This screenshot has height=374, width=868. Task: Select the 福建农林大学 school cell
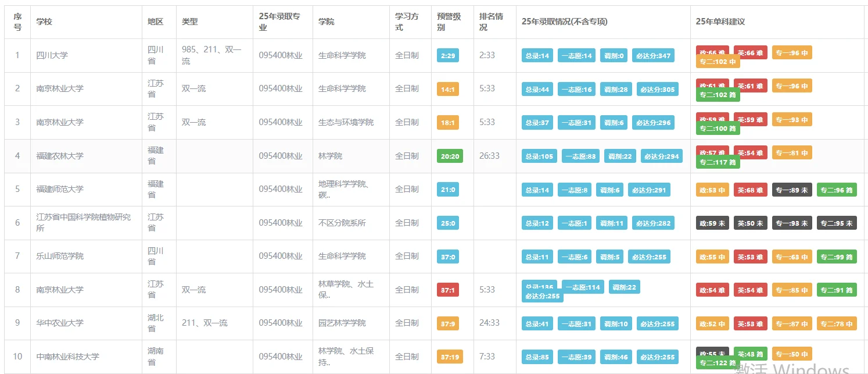[x=60, y=156]
